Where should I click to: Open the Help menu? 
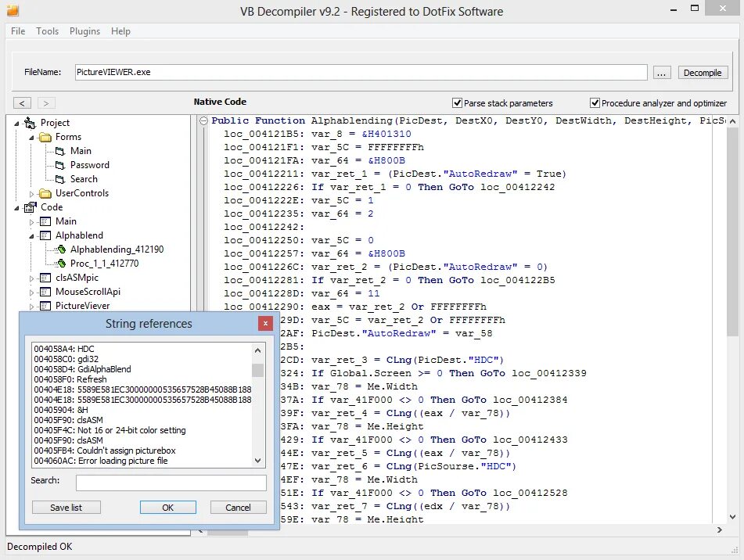pyautogui.click(x=120, y=31)
